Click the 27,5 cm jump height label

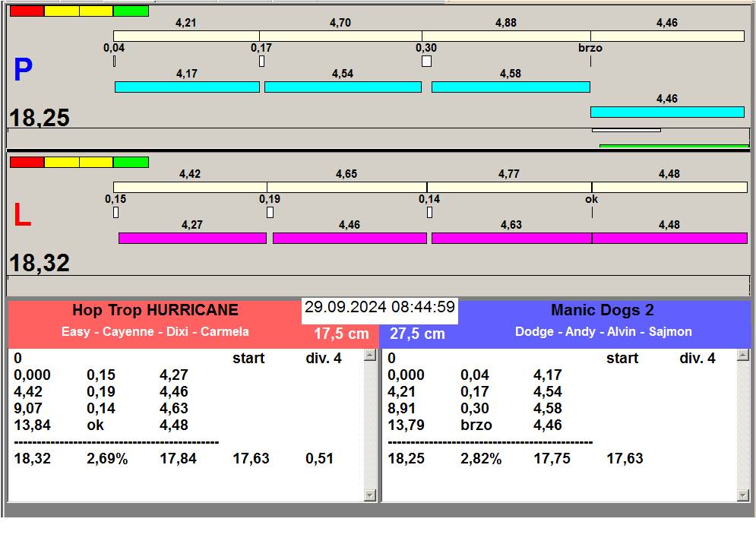[417, 334]
